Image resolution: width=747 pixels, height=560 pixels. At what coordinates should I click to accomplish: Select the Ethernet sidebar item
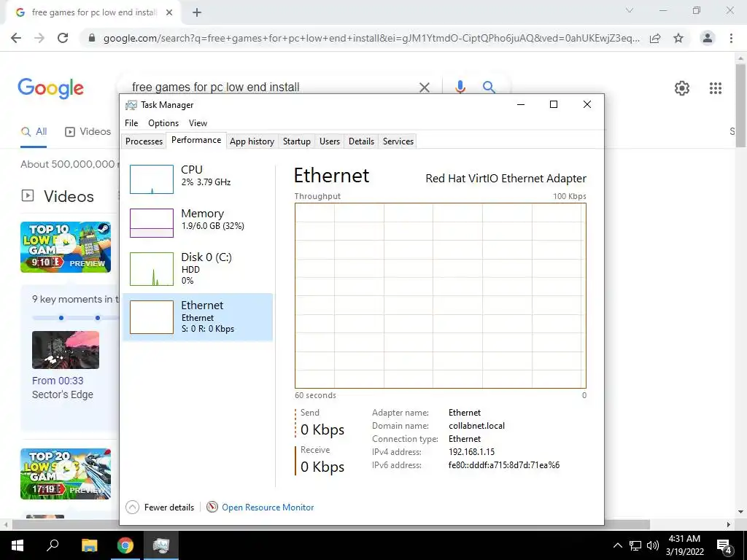[x=198, y=317]
